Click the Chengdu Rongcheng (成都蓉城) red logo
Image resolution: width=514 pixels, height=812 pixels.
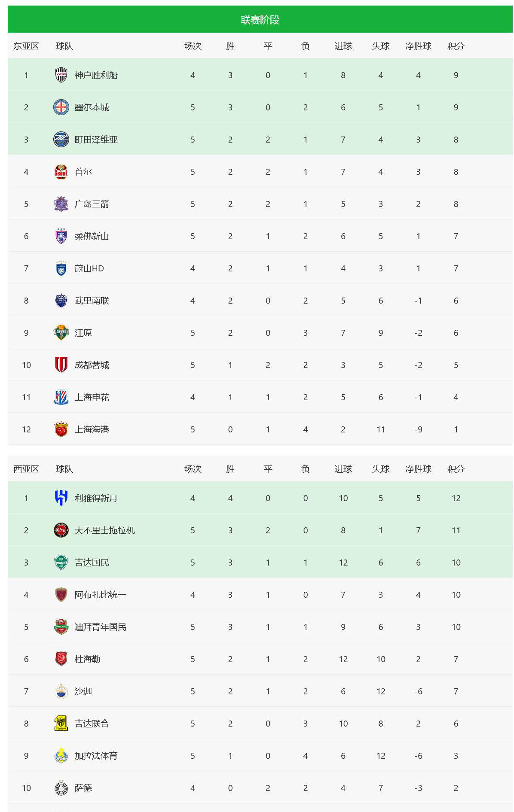coord(61,365)
